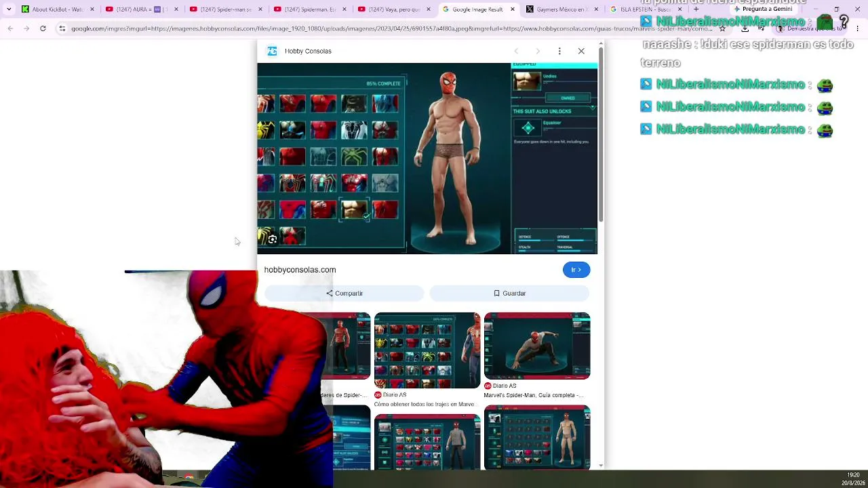Switch to the Vaya, pero qué YouTube tab

tap(393, 9)
